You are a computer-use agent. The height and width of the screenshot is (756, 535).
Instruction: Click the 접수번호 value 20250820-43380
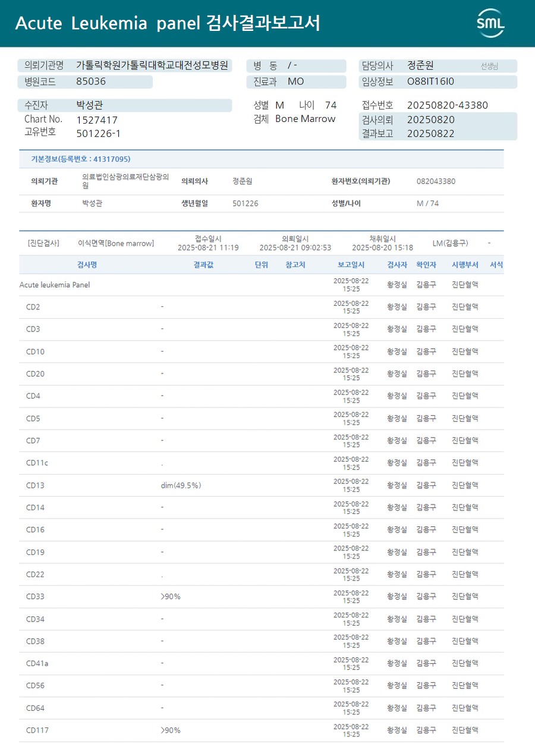[447, 105]
